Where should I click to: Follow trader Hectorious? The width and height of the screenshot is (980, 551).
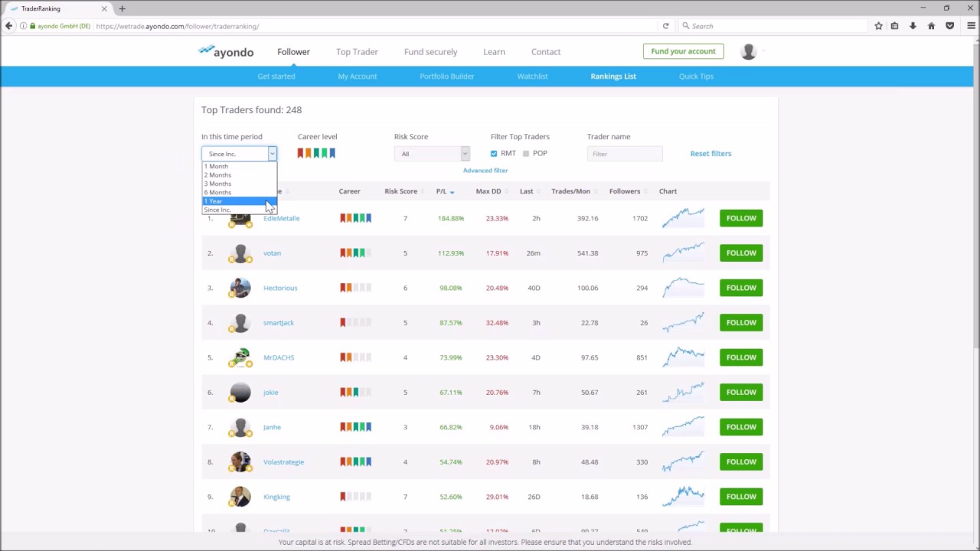click(741, 288)
